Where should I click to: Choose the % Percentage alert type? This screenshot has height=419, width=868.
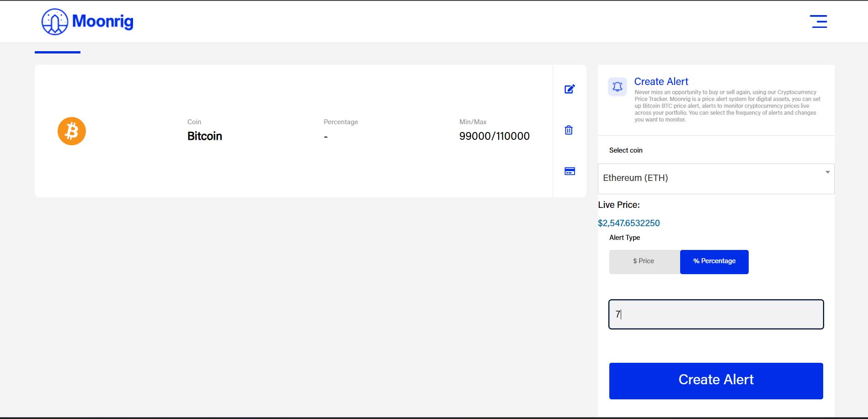point(714,262)
